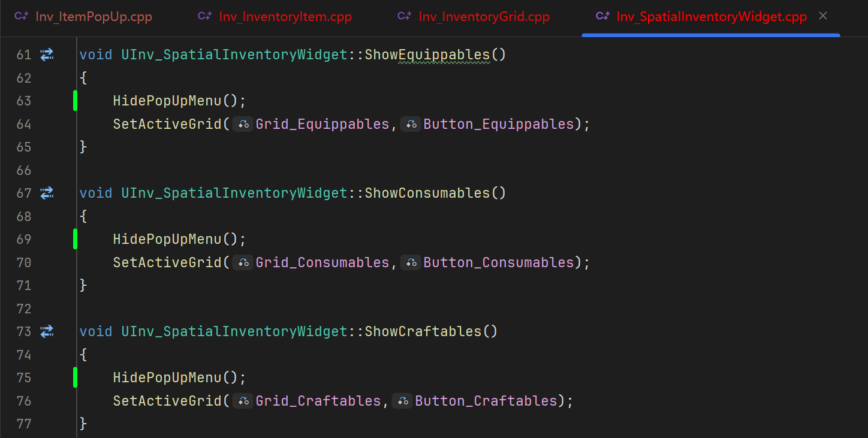Click the blueprint hint icon before Grid_Equippables

243,124
